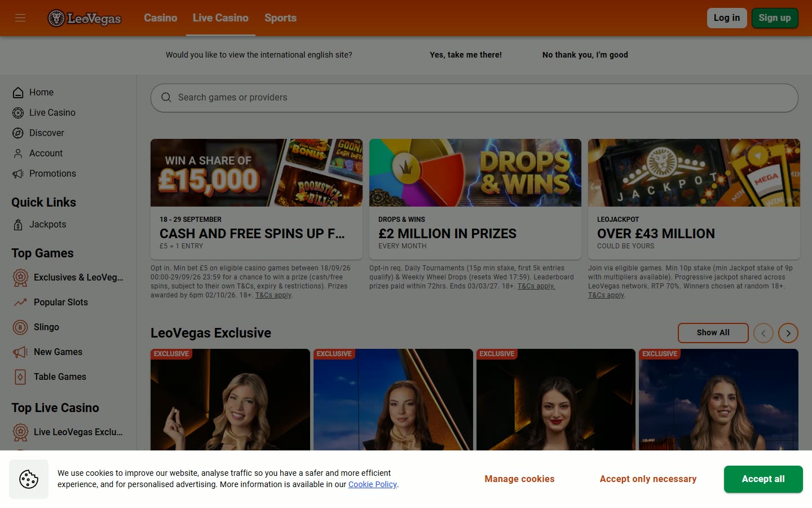Switch to the Live Casino tab

click(x=220, y=18)
